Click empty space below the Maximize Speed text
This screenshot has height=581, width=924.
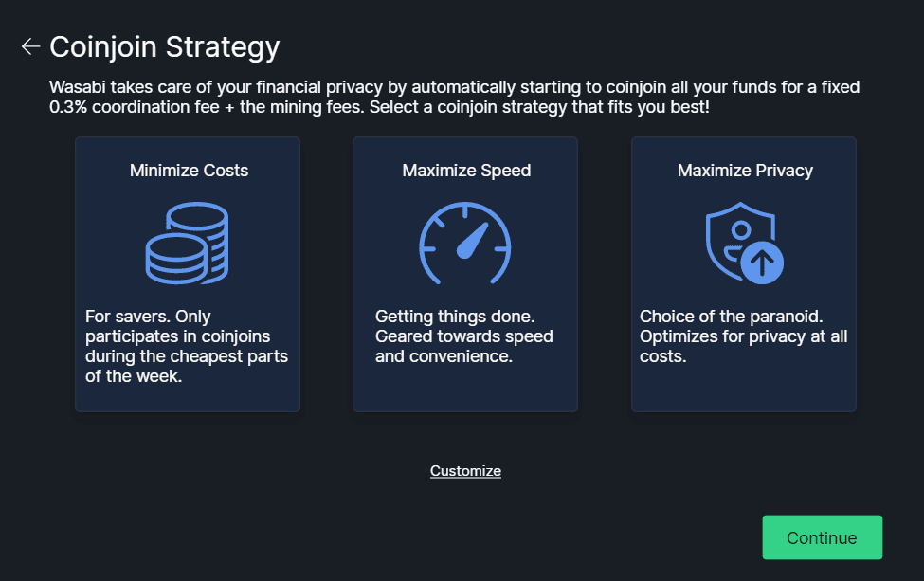pyautogui.click(x=465, y=389)
